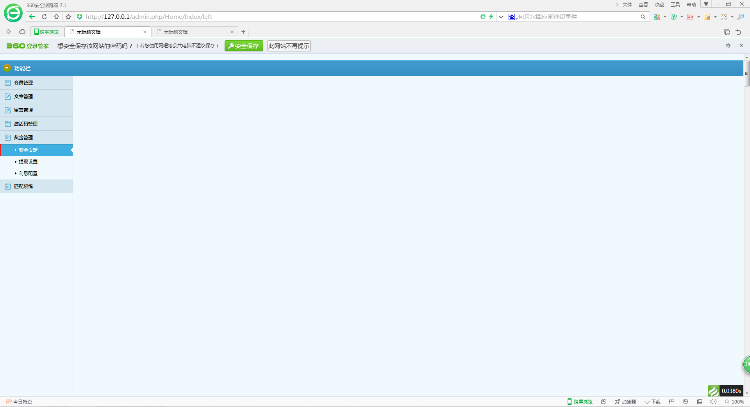750x407 pixels.
Task: Close the active browser tab
Action: [x=145, y=32]
